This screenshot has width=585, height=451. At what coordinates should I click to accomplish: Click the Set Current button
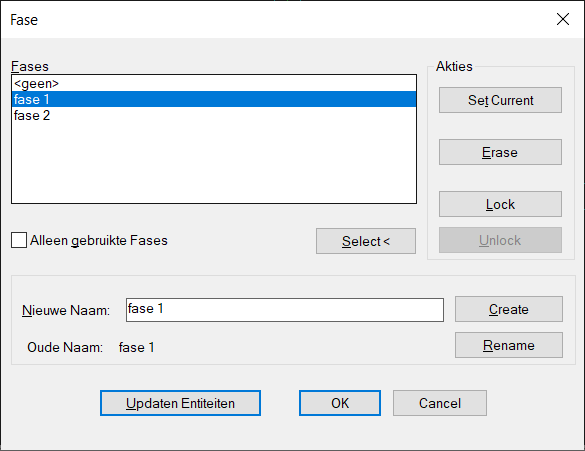tap(500, 100)
